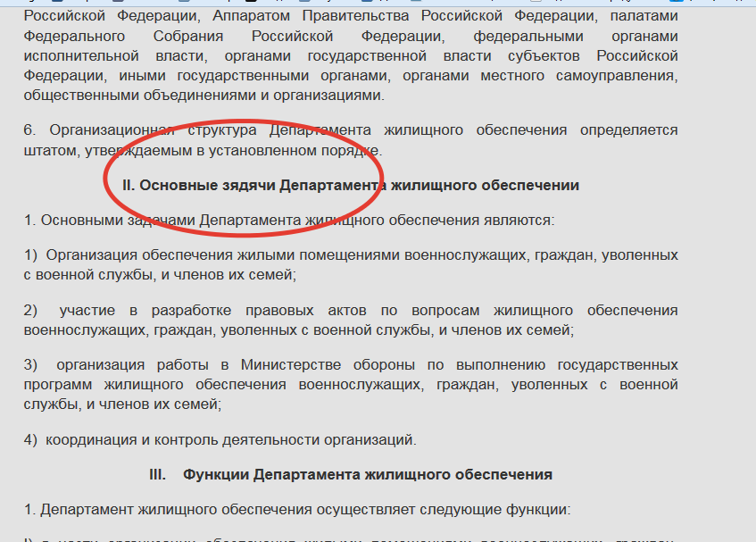The width and height of the screenshot is (756, 542).
Task: Click the text 'общественными объединениями и организациями'
Action: point(204,95)
